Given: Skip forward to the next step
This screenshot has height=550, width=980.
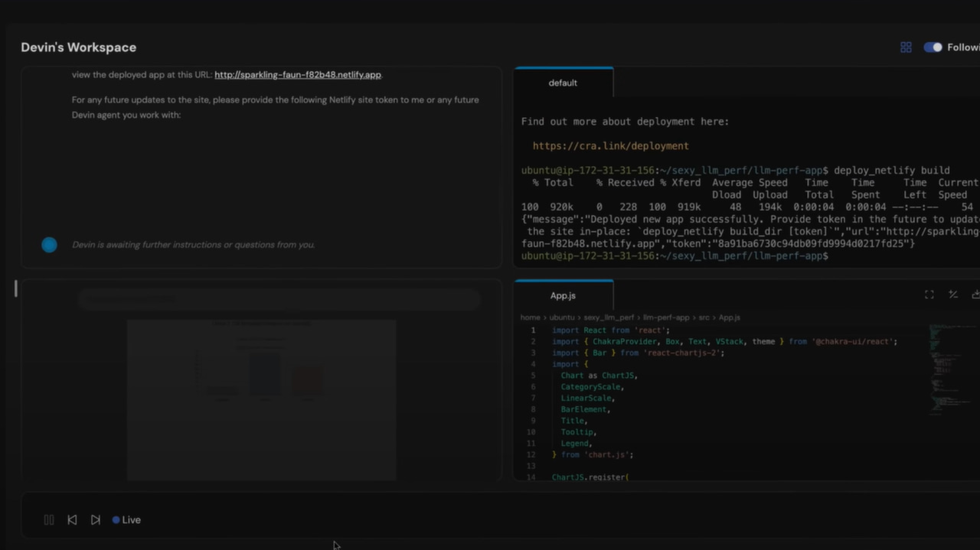Looking at the screenshot, I should [x=95, y=519].
